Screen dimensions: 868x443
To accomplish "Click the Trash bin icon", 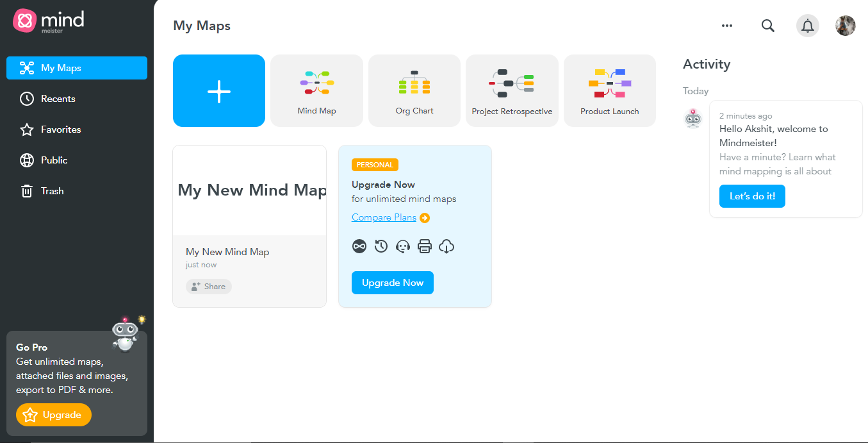I will tap(27, 191).
